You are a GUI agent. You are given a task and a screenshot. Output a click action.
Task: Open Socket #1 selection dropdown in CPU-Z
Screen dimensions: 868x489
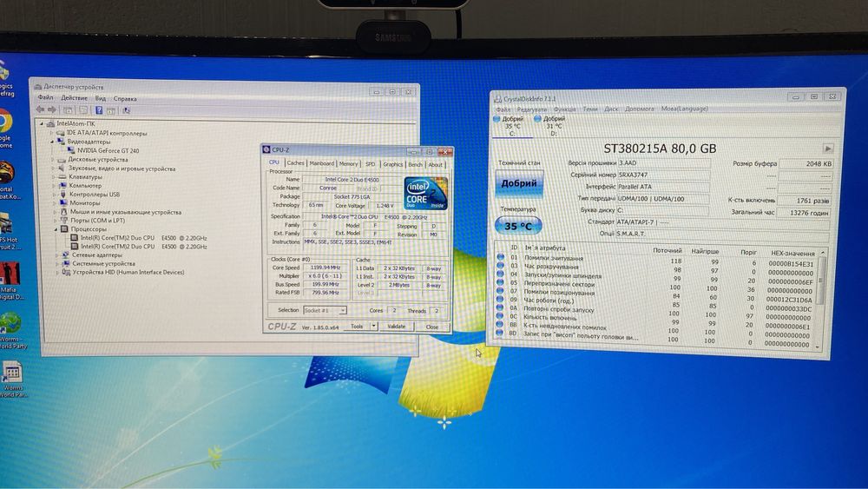coord(325,311)
